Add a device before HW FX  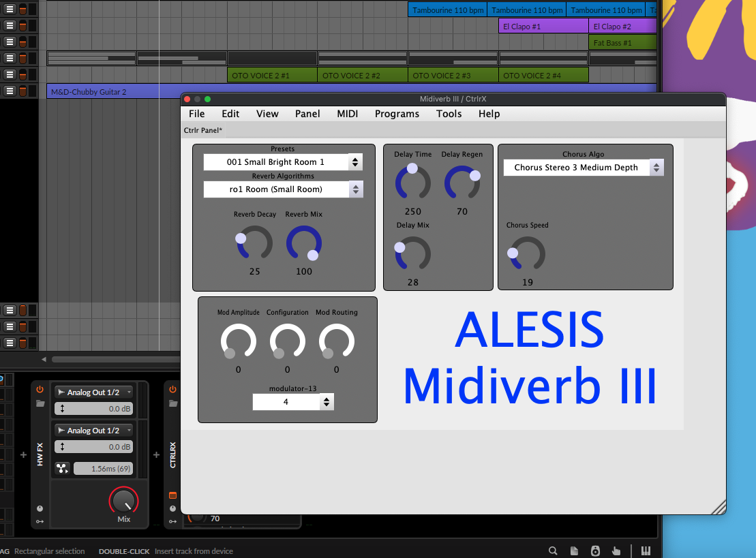23,454
